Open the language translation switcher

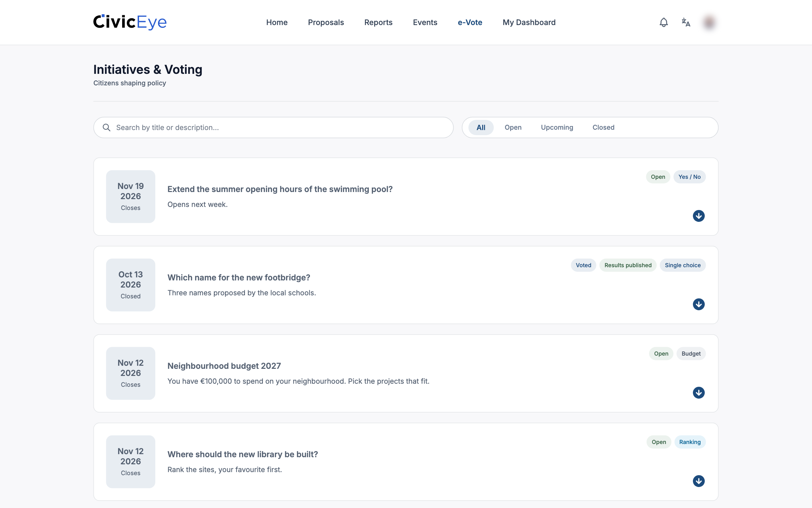(686, 22)
